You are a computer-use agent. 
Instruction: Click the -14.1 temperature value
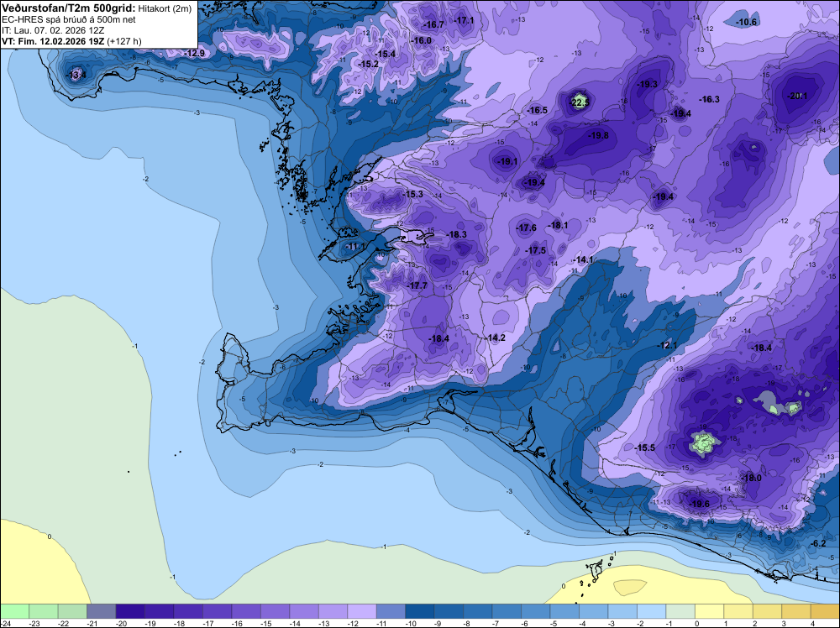click(583, 259)
